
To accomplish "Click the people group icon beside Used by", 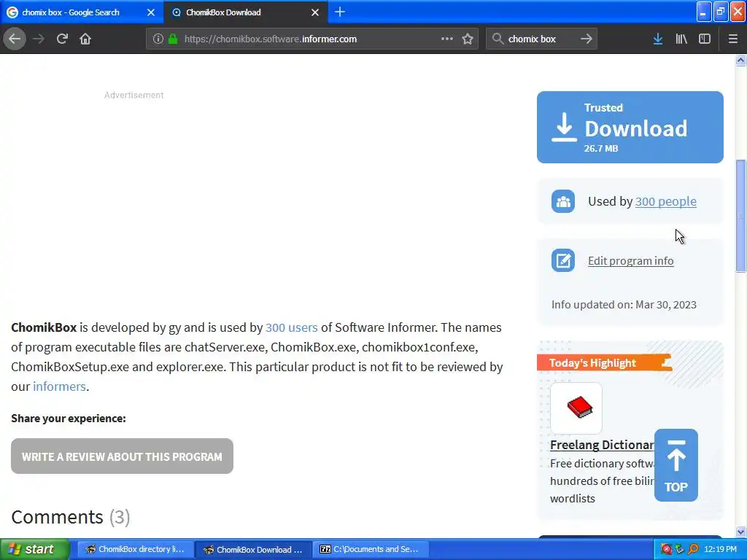I will tap(562, 201).
